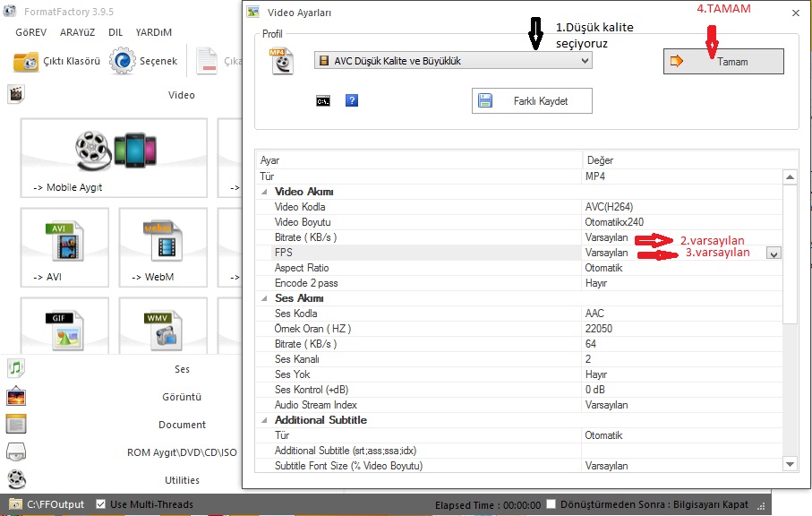This screenshot has width=812, height=516.
Task: Open the GÖREV menu
Action: tap(31, 32)
